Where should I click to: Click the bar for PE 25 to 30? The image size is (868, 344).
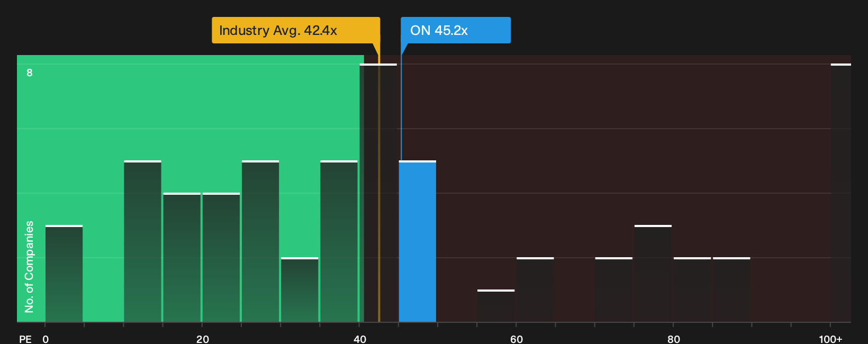pos(260,241)
